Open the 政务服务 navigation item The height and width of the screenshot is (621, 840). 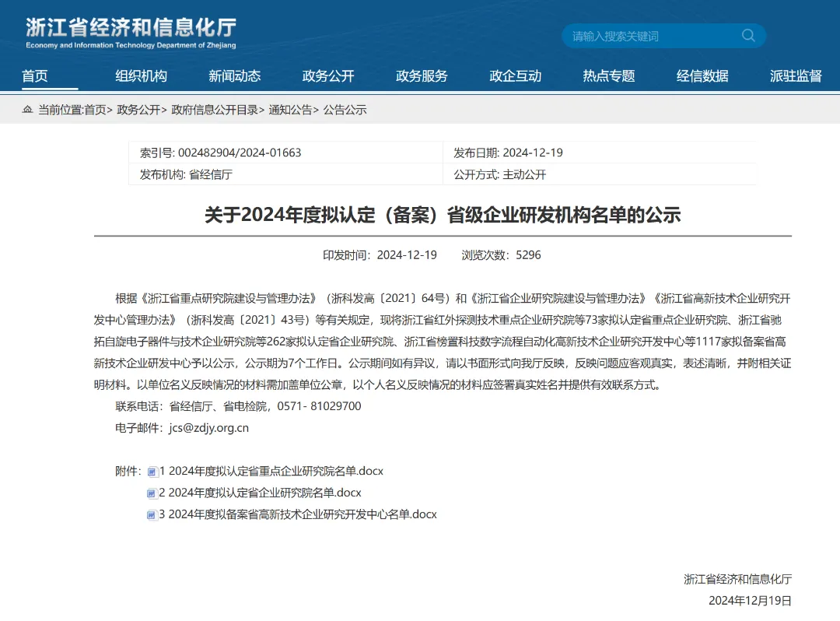(x=422, y=76)
